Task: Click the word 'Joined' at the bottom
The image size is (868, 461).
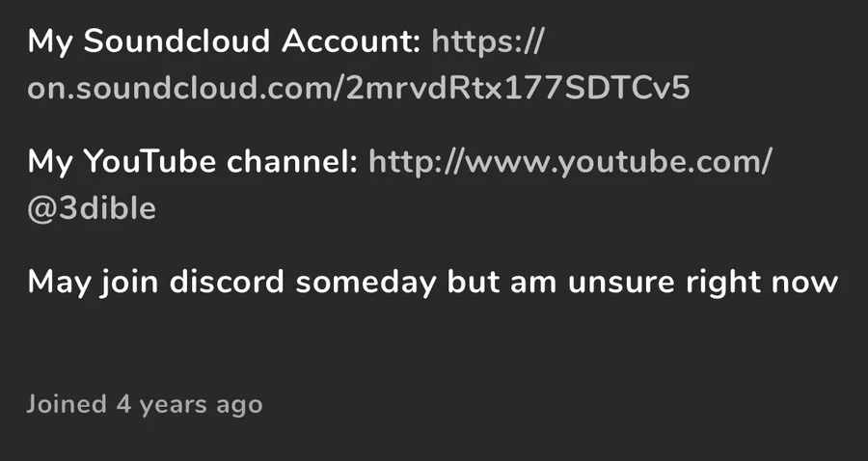Action: 67,404
